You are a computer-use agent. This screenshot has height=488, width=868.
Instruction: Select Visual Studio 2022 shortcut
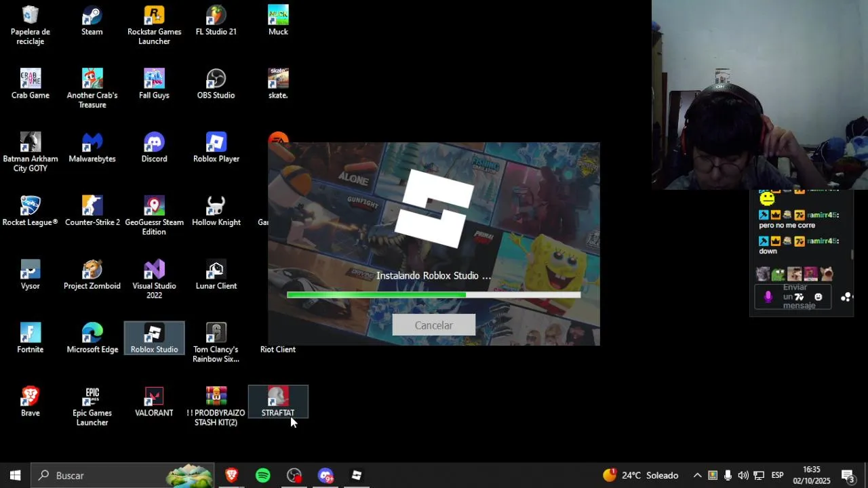click(x=154, y=279)
